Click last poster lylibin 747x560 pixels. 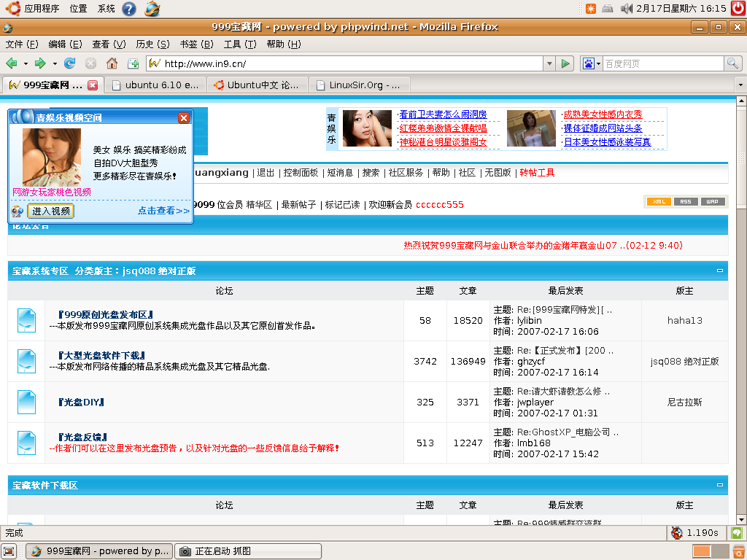click(530, 321)
